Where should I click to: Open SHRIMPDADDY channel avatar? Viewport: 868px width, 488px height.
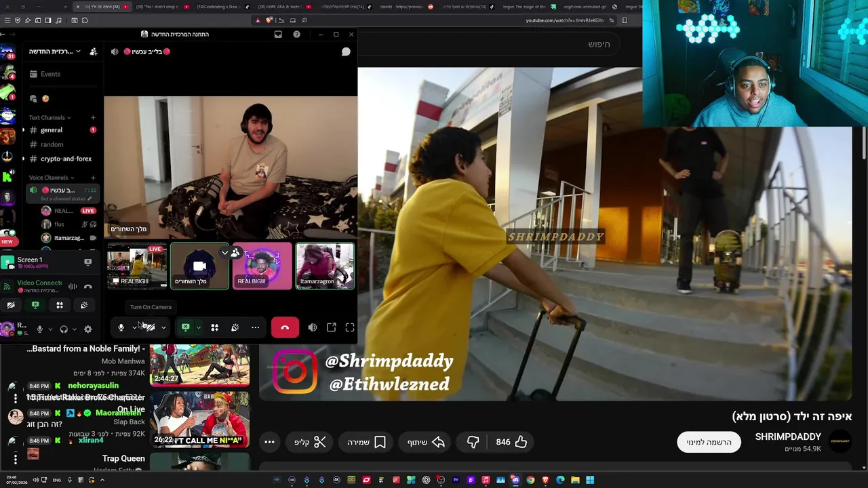(840, 441)
